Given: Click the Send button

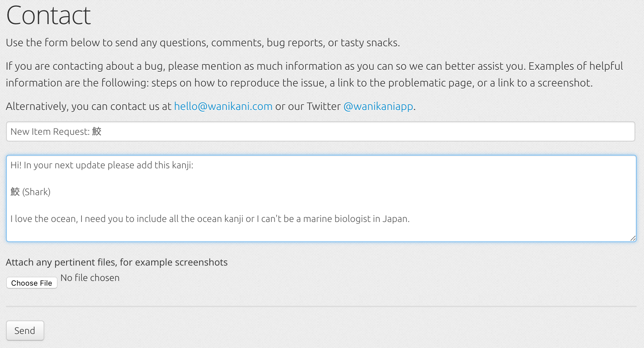Looking at the screenshot, I should [25, 331].
